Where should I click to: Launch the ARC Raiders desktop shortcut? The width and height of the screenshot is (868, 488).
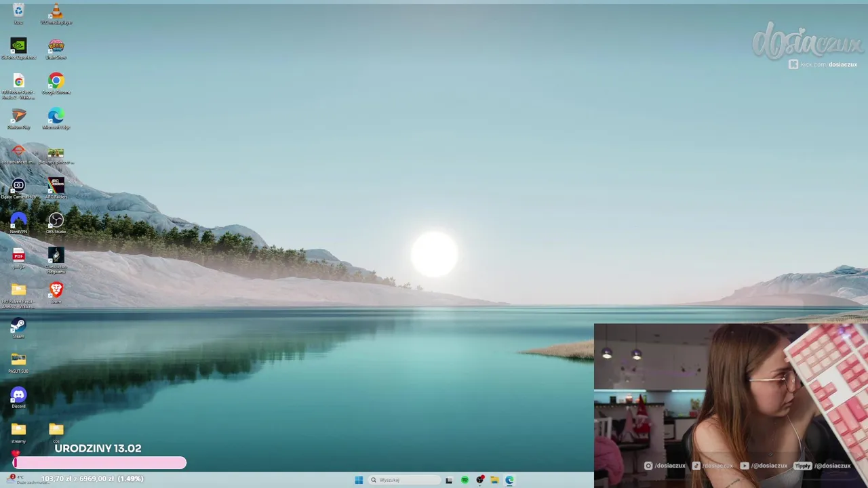[56, 188]
